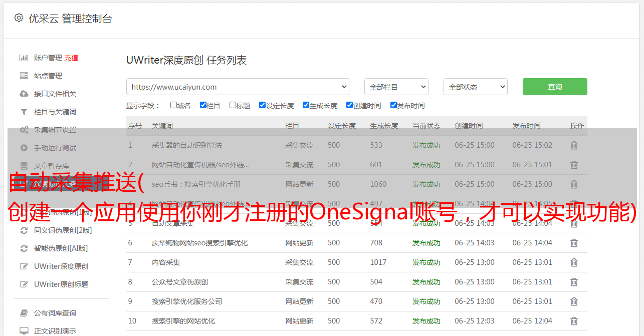Click the gear icon beside 优采云 管理控制台

[19, 18]
